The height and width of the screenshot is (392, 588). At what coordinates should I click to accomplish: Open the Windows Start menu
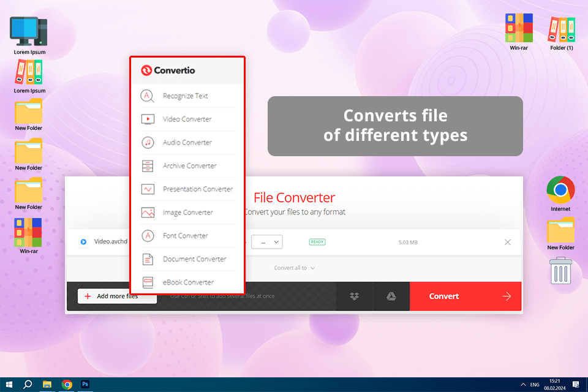pos(9,385)
